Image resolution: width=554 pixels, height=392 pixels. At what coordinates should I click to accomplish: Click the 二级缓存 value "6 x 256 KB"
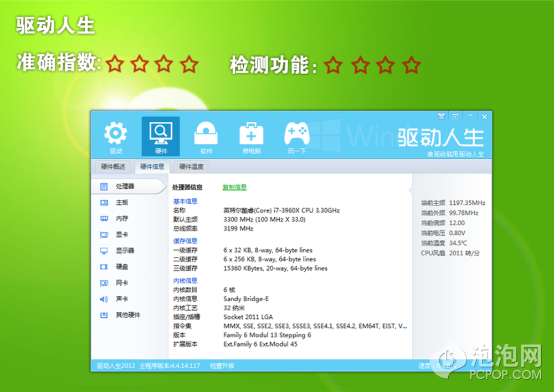(x=239, y=259)
